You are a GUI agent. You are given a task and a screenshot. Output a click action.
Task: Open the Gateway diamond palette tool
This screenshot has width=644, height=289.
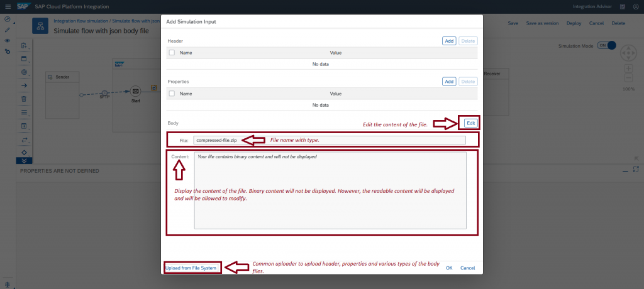24,152
